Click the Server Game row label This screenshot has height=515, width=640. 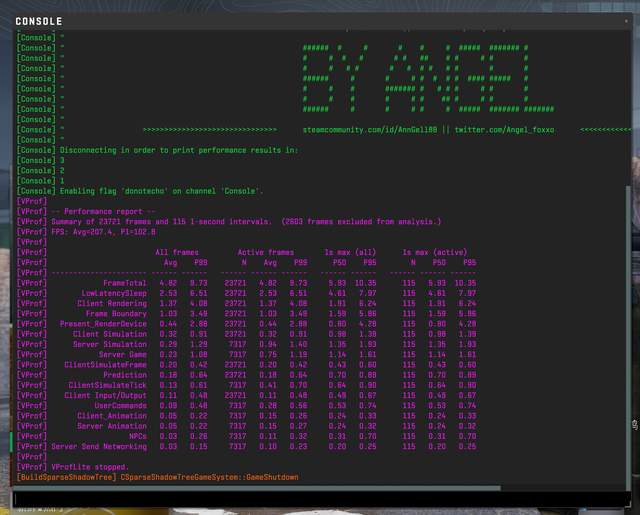pos(122,354)
